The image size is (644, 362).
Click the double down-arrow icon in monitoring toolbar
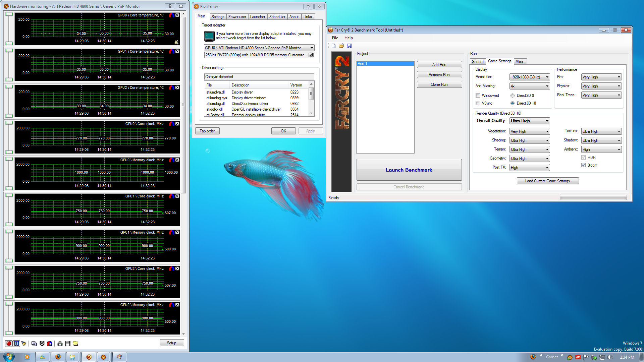pyautogui.click(x=42, y=344)
